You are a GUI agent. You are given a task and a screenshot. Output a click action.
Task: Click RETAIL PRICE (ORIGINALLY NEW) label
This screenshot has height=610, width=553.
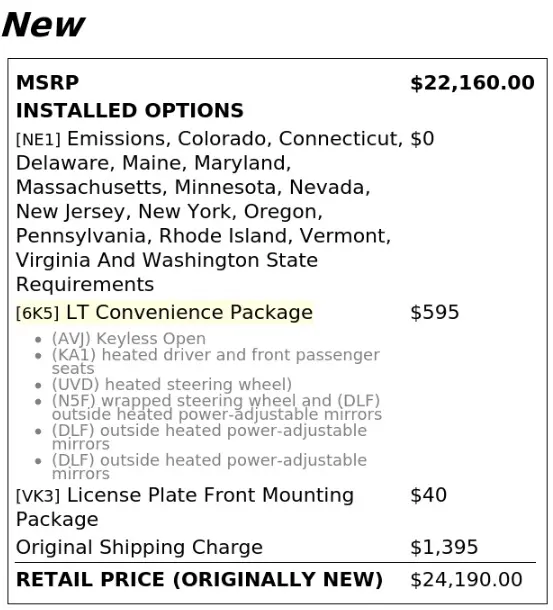coord(199,580)
